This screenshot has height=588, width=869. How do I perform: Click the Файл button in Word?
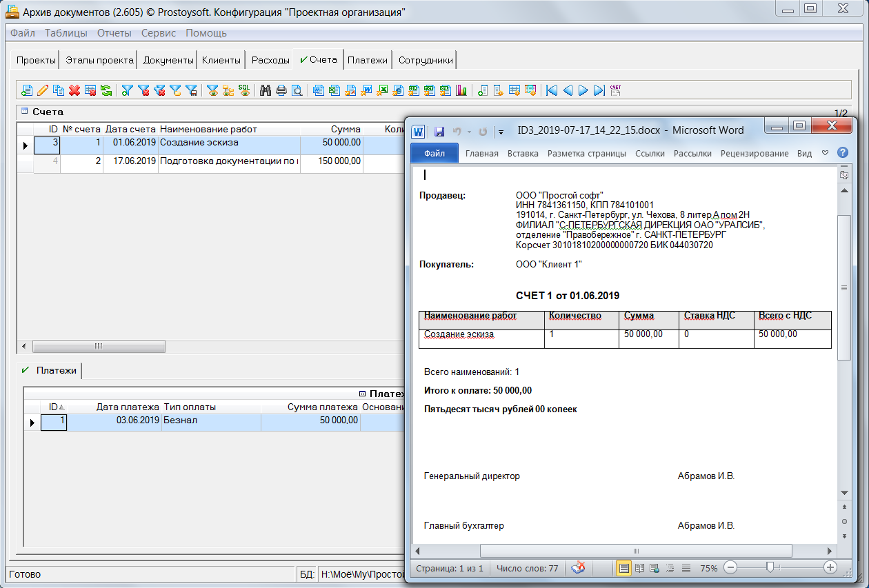tap(434, 153)
